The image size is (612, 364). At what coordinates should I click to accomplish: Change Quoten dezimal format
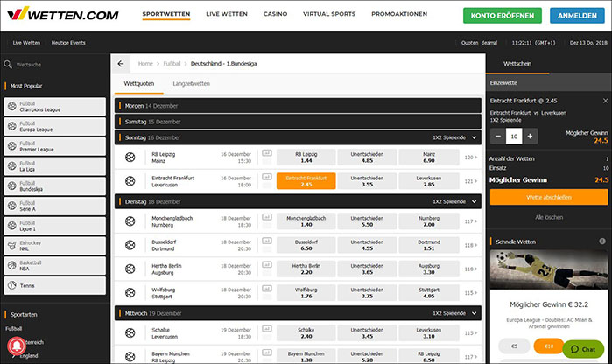479,43
